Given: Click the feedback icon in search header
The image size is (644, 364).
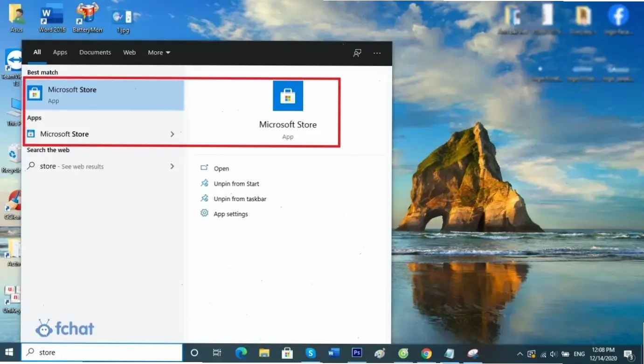Looking at the screenshot, I should click(357, 53).
